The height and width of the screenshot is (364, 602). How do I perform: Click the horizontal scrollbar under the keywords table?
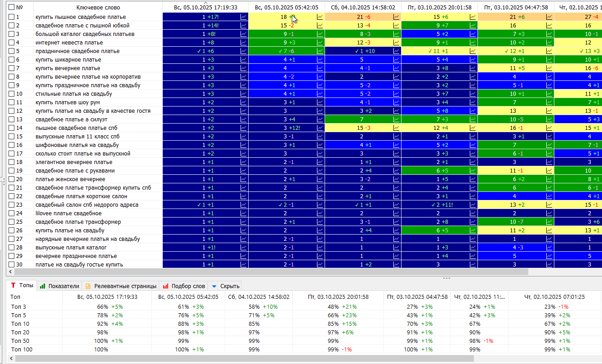270,272
